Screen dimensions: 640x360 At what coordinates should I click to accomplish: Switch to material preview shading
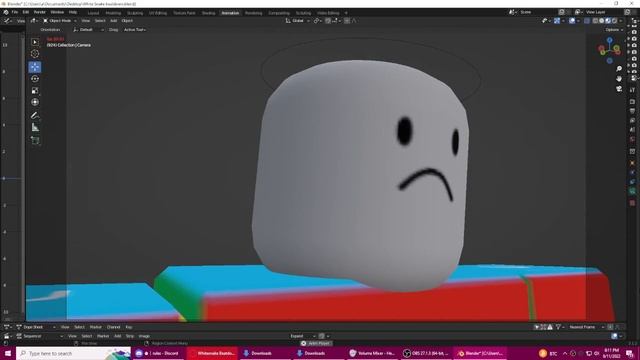[x=608, y=21]
